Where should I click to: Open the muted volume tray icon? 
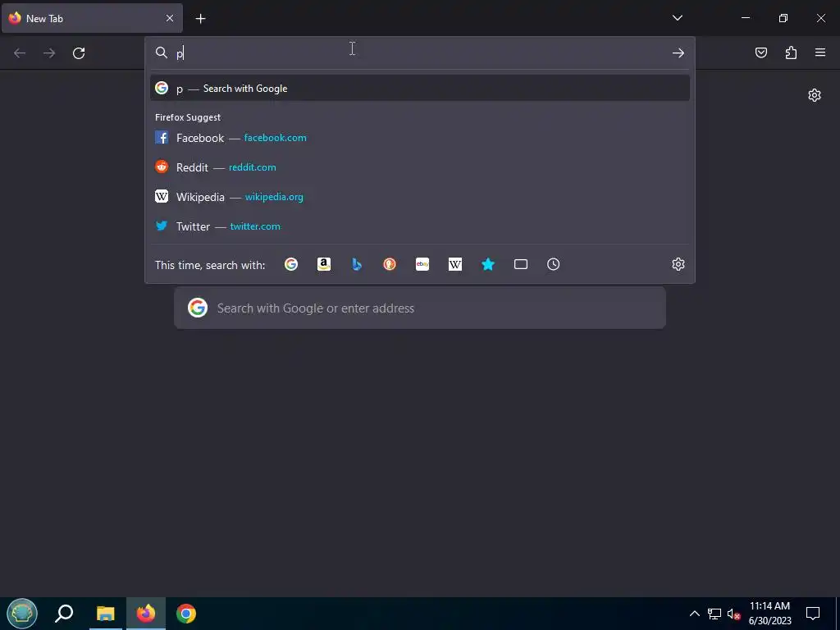coord(733,614)
